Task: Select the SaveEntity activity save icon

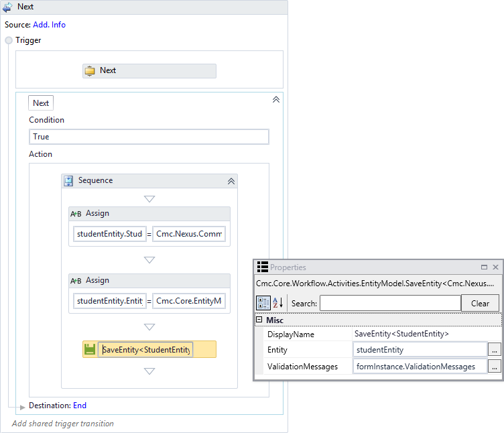Action: [x=90, y=349]
